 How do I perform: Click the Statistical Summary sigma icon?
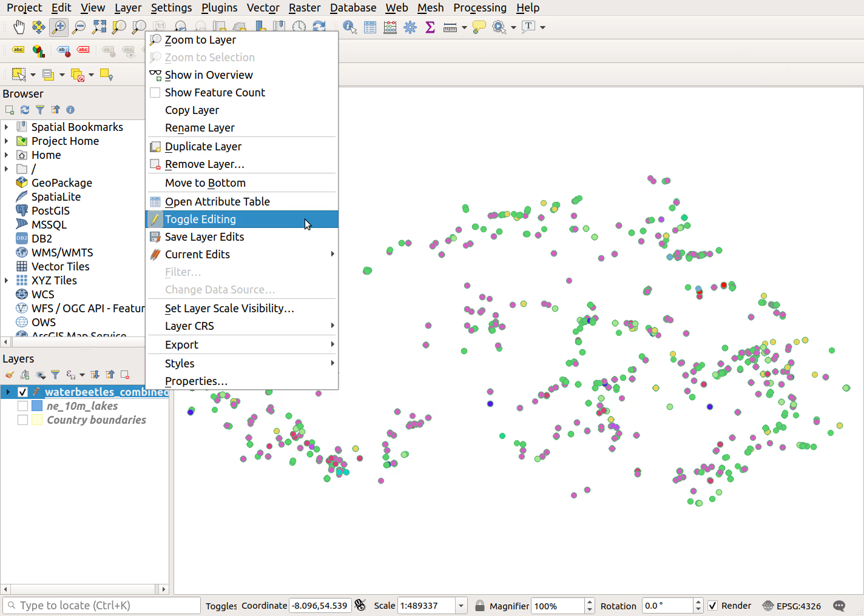pos(430,27)
